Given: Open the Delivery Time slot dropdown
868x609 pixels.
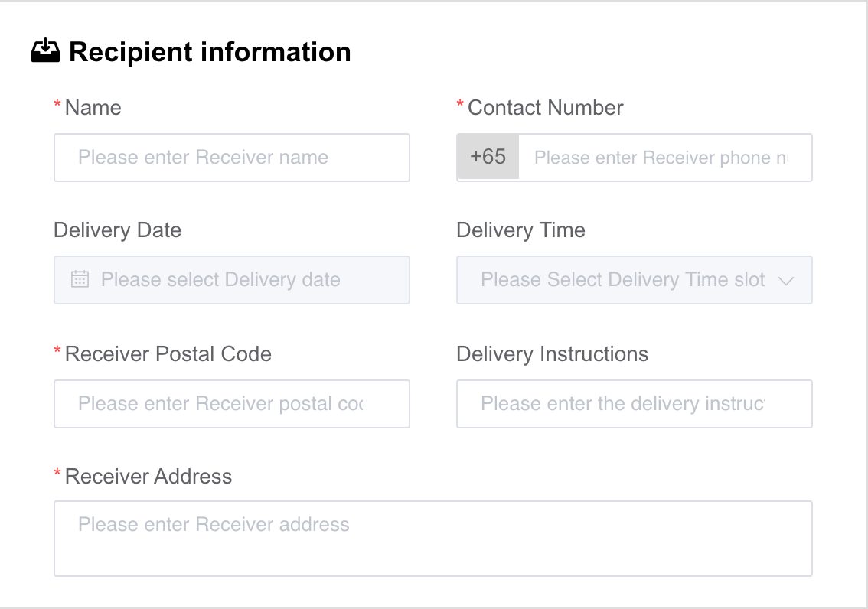Looking at the screenshot, I should [x=634, y=280].
